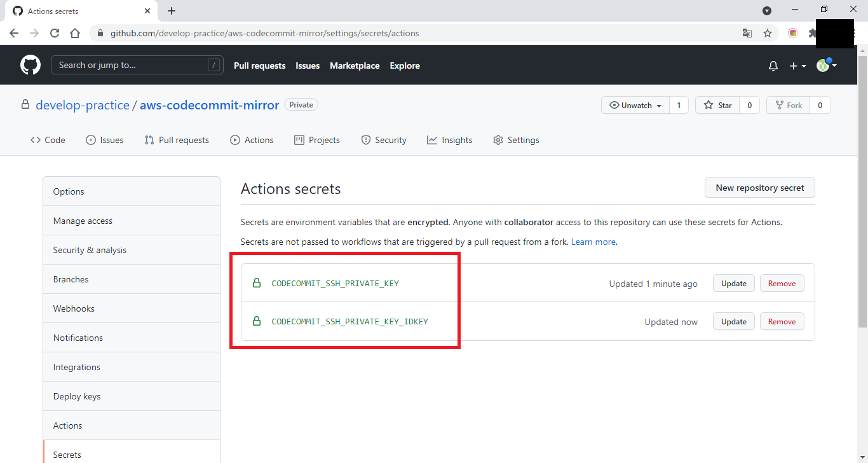
Task: Open Google Translate icon in address bar
Action: (747, 32)
